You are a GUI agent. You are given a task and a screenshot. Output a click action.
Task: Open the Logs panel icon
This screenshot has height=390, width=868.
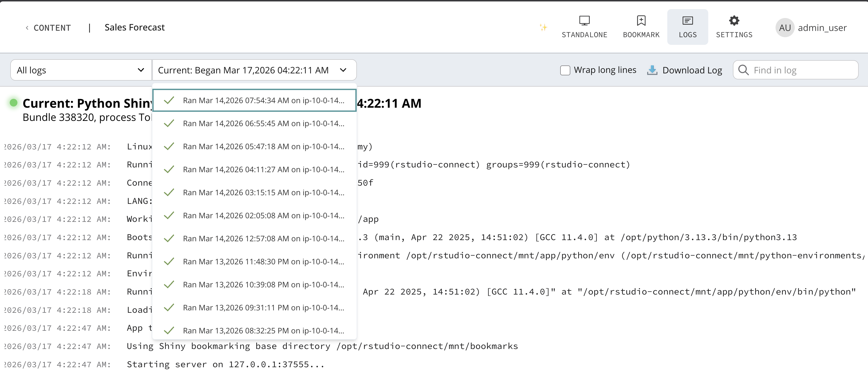[x=687, y=21]
